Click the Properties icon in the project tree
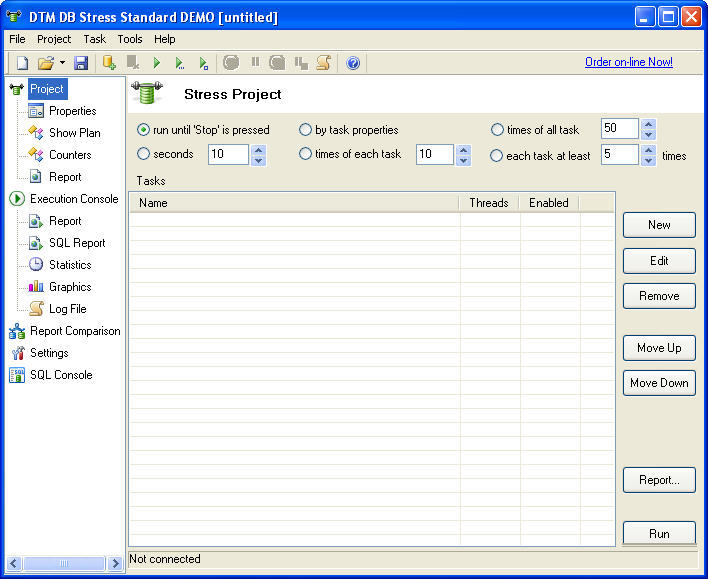 (36, 111)
